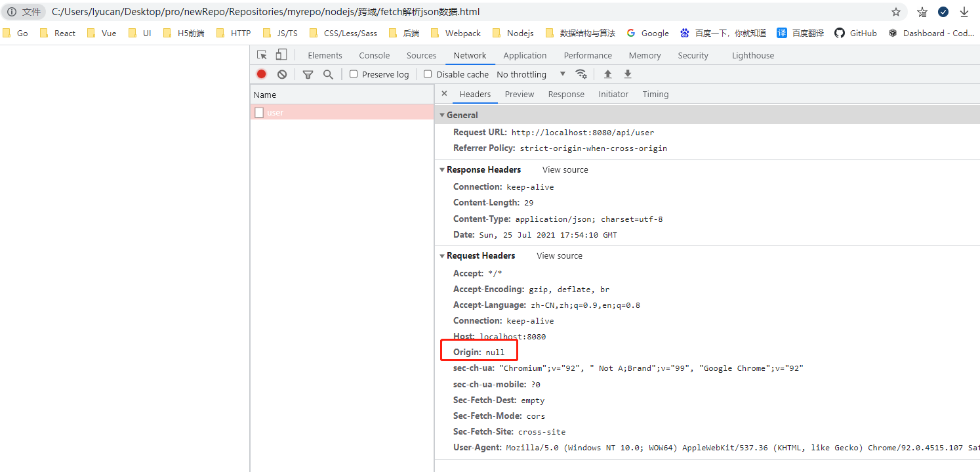The width and height of the screenshot is (980, 472).
Task: Switch to the Console tab
Action: [x=375, y=55]
